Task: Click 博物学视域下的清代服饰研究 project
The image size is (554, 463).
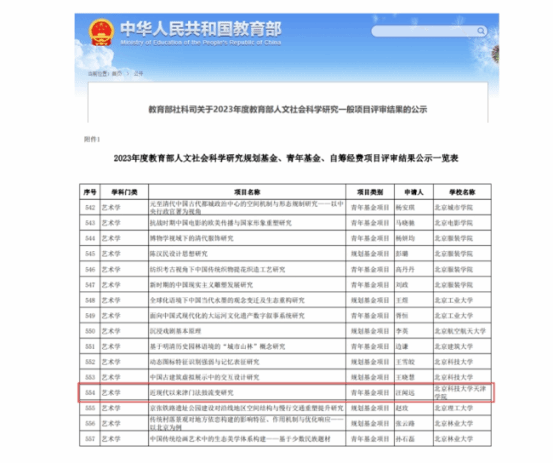Action: tap(191, 239)
